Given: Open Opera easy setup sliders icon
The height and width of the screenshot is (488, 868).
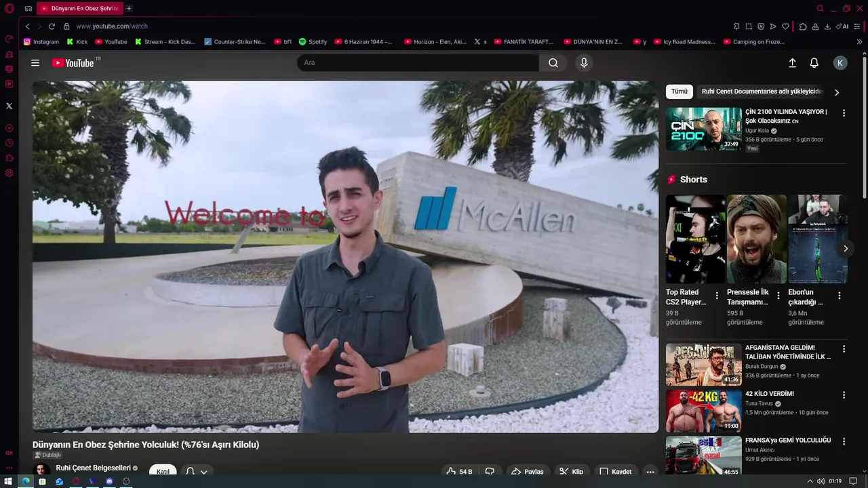Looking at the screenshot, I should [857, 26].
